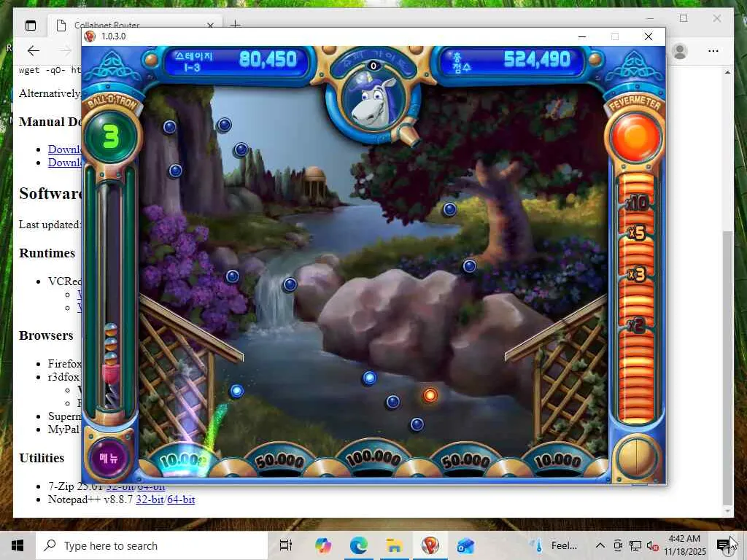Screen dimensions: 747x560
Task: Open Edge tab actions menu icon
Action: [x=31, y=26]
